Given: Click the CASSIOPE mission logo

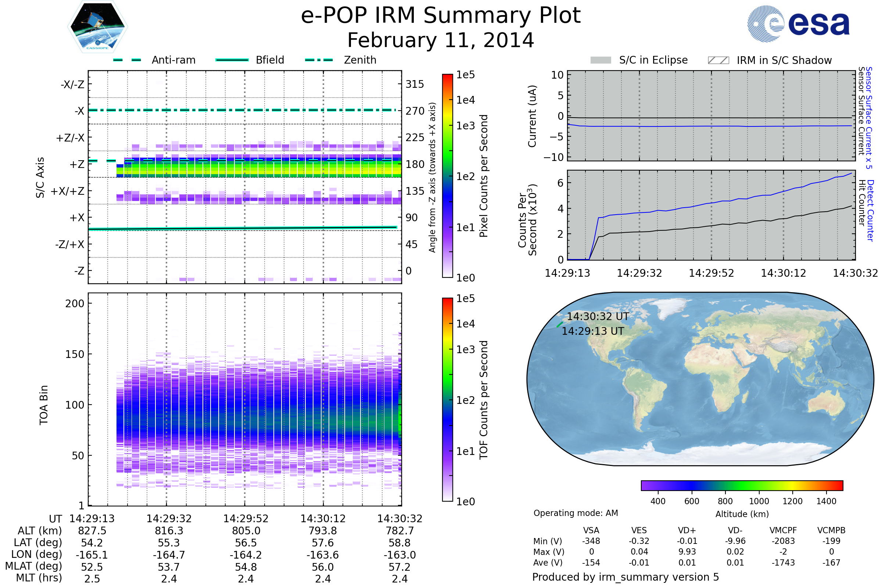Looking at the screenshot, I should coord(97,27).
